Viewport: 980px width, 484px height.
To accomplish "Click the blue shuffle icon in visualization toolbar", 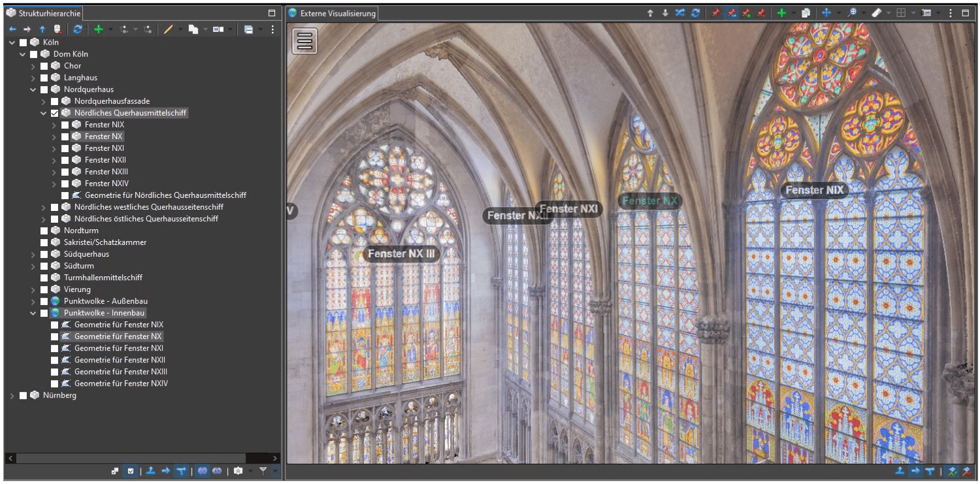I will click(x=680, y=13).
